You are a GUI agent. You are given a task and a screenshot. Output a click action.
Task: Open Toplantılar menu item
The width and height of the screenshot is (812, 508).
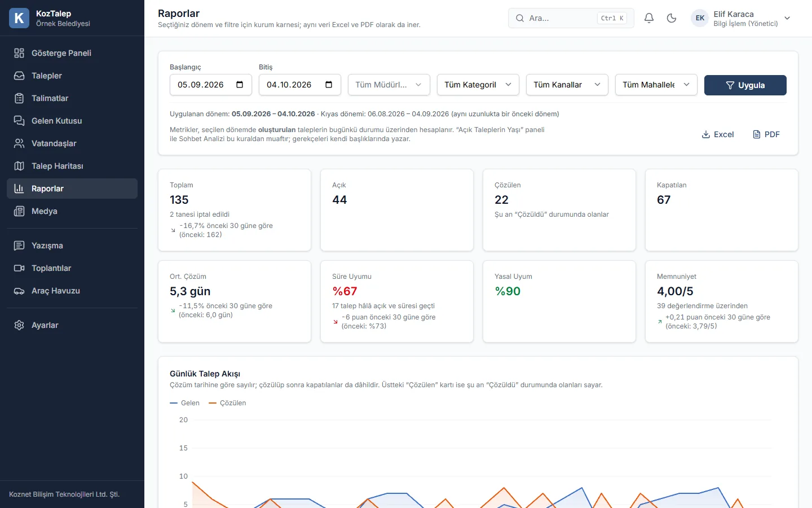(x=72, y=268)
